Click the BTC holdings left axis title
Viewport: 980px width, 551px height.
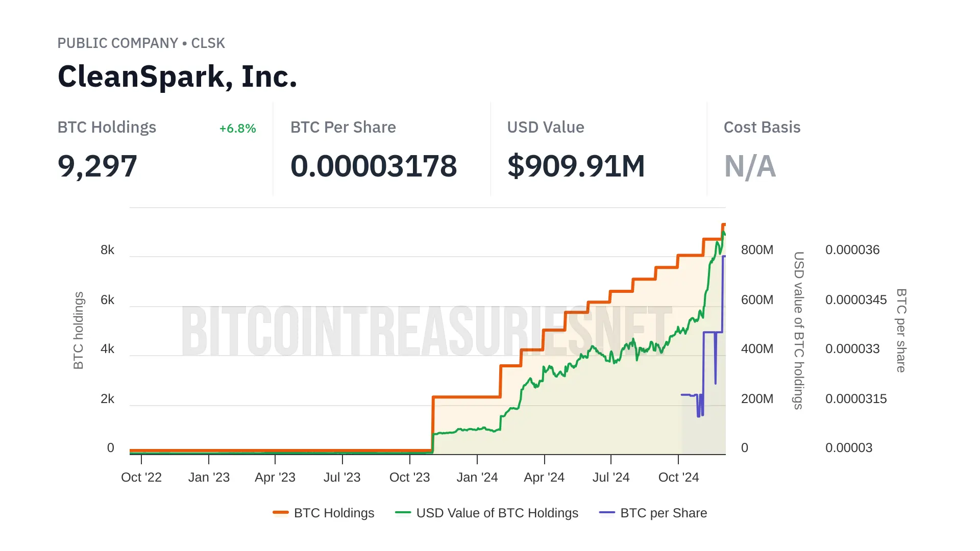pyautogui.click(x=78, y=330)
